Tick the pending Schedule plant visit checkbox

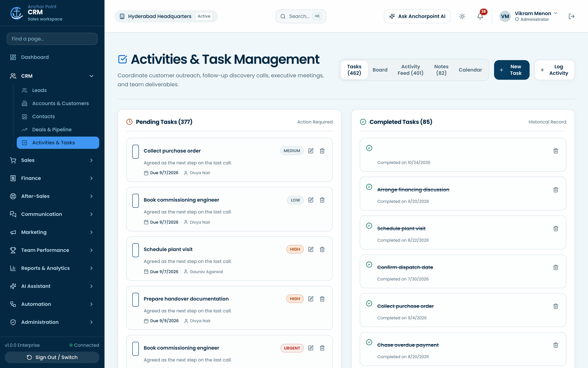[x=136, y=250]
